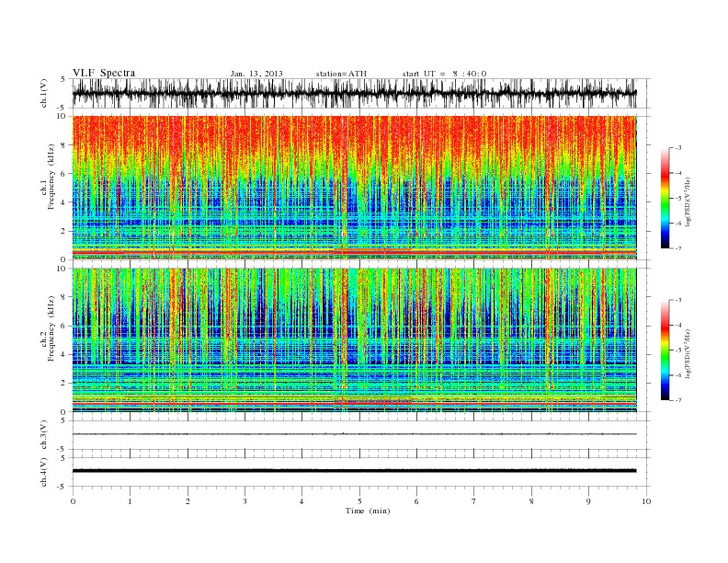
Task: Click the "Time (min)" x-axis label
Action: 368,511
